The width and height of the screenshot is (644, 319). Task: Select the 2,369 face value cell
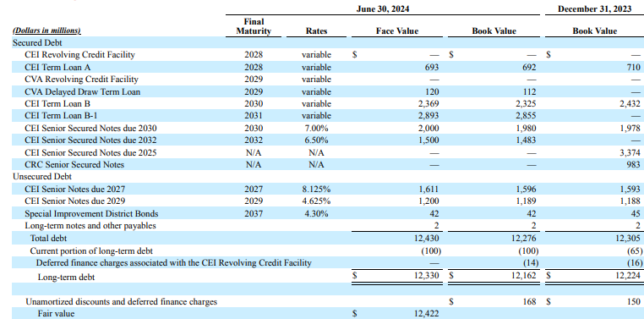click(428, 103)
